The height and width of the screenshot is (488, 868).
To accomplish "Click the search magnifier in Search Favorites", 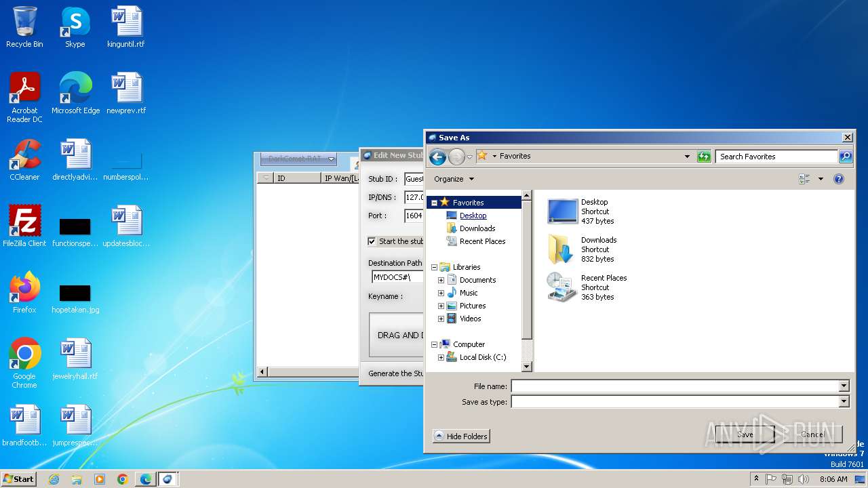I will point(845,157).
